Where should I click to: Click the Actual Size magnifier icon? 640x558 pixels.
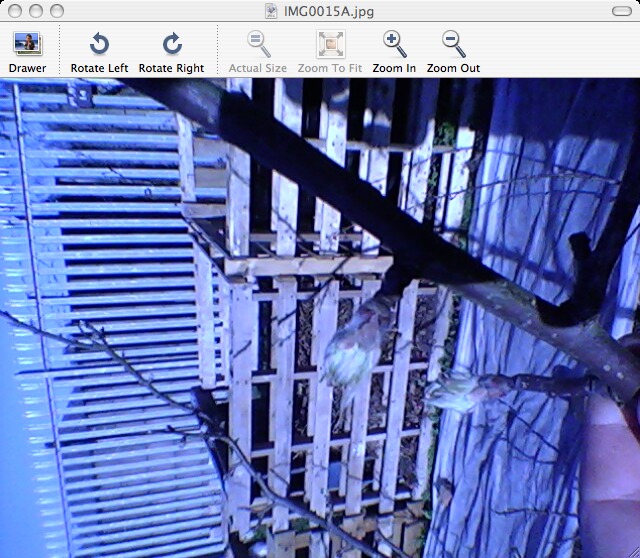coord(257,44)
